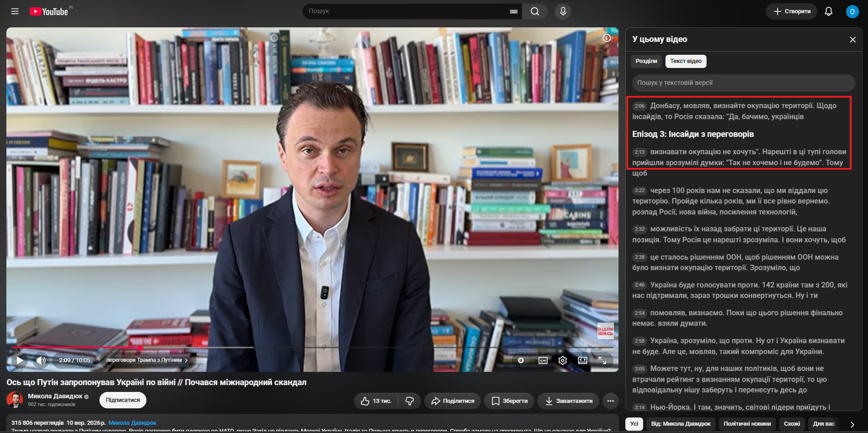This screenshot has width=868, height=433.
Task: Mute the video volume
Action: [x=41, y=360]
